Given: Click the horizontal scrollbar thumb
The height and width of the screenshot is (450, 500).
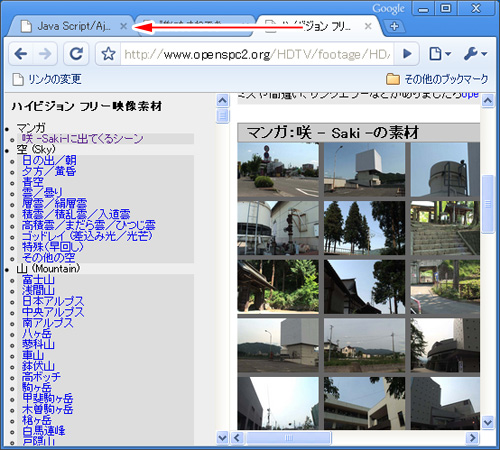Looking at the screenshot, I should pyautogui.click(x=289, y=437).
